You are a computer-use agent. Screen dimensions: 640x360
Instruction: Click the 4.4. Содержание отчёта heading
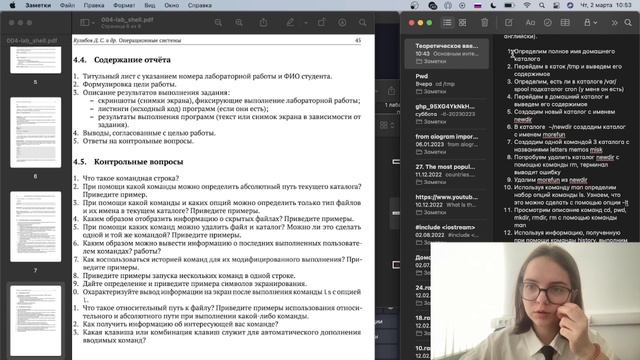tap(122, 60)
